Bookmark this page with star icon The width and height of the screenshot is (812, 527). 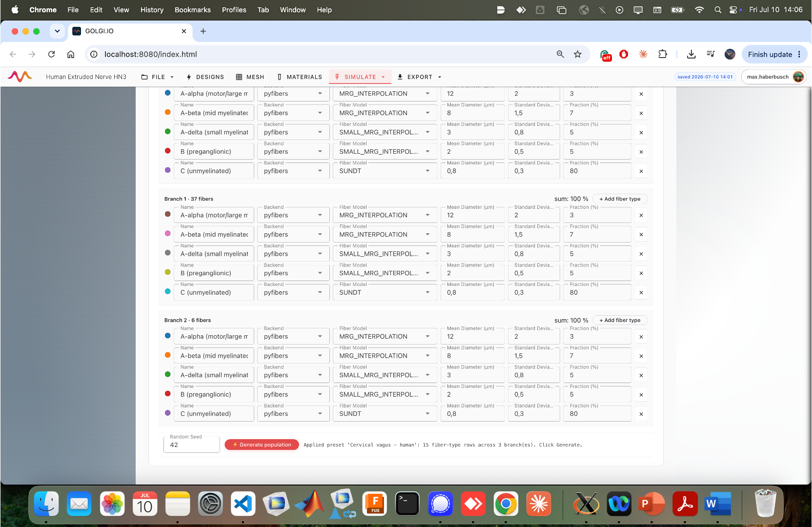(x=578, y=54)
